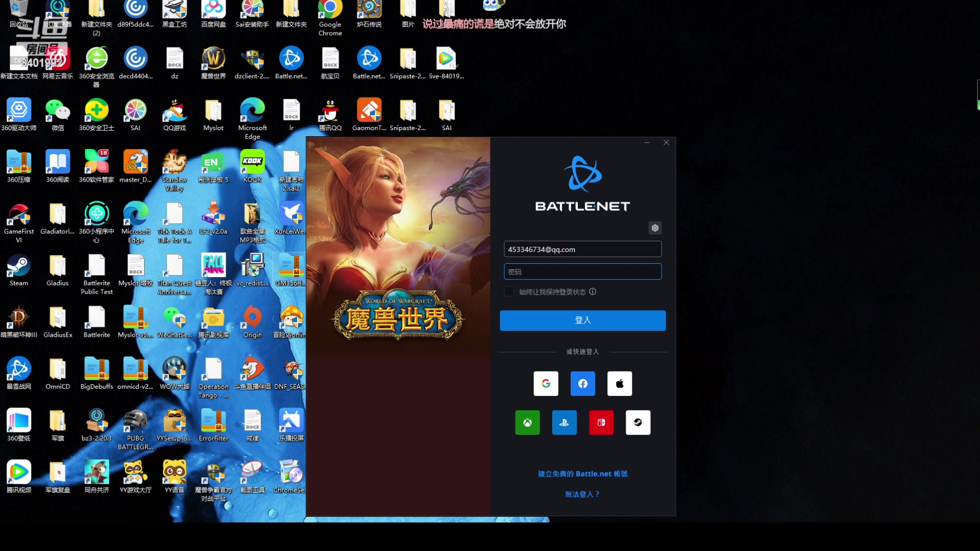Select the 腾讯QQ desktop icon
The image size is (980, 551).
330,115
